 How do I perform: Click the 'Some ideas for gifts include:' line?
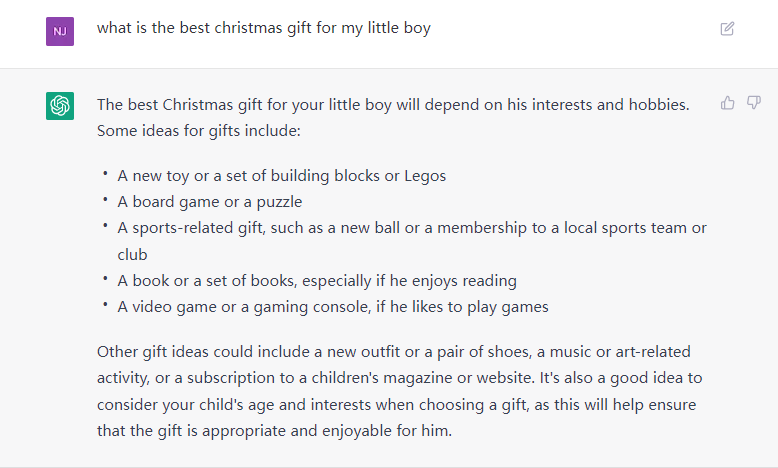tap(198, 131)
